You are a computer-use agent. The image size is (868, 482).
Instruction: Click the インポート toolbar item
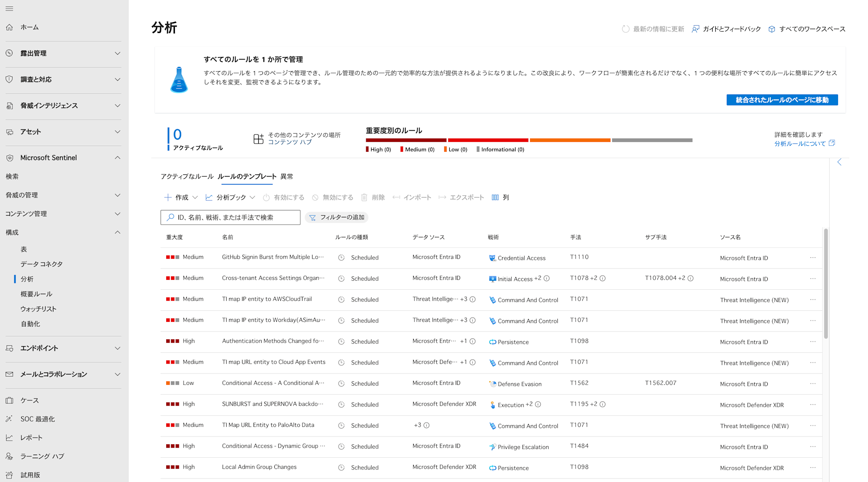click(x=412, y=197)
